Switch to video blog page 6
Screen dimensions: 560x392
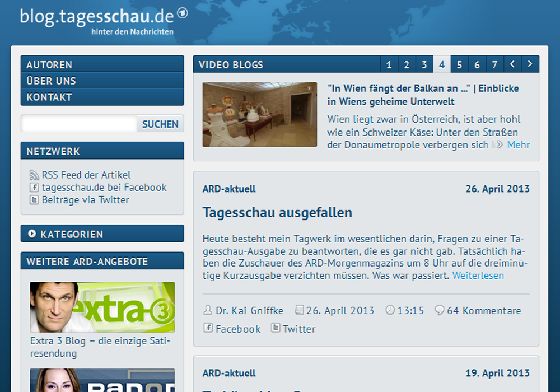[x=477, y=64]
